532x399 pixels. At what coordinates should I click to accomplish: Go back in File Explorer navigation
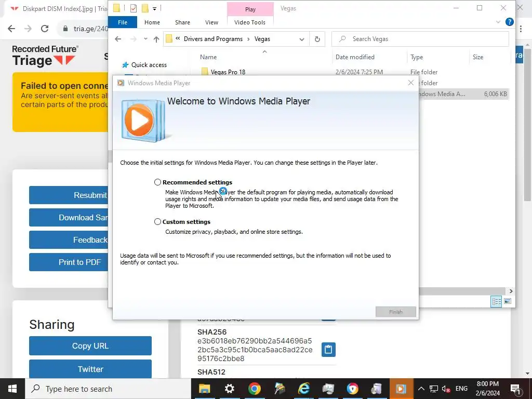118,39
